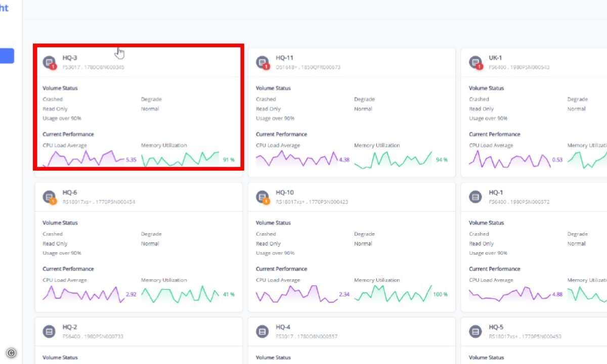Select the HQ-10 device icon
The image size is (607, 364).
[263, 197]
